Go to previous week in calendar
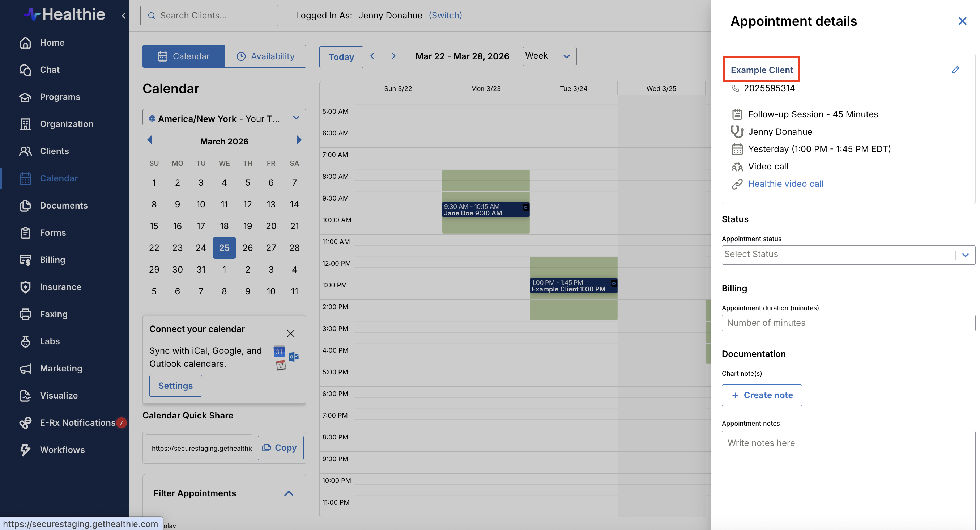Viewport: 980px width, 530px height. click(372, 56)
